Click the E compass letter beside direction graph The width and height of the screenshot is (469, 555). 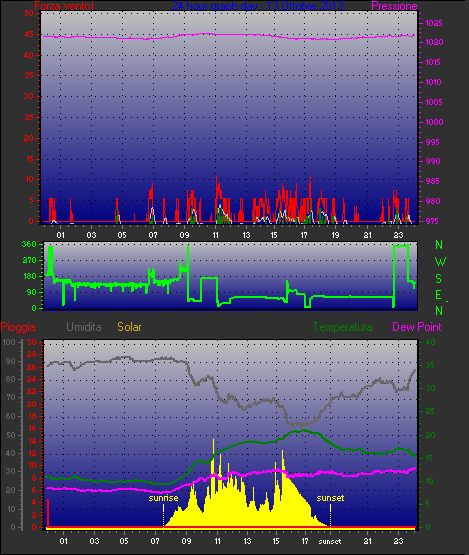(438, 295)
